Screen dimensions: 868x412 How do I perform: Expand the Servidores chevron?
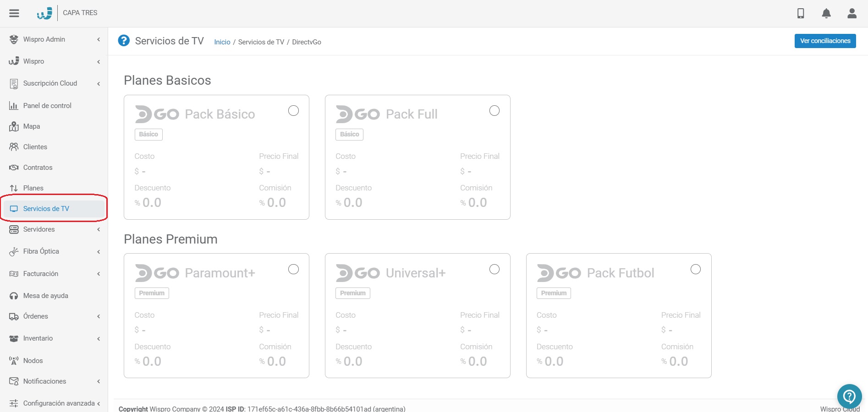[x=99, y=229]
